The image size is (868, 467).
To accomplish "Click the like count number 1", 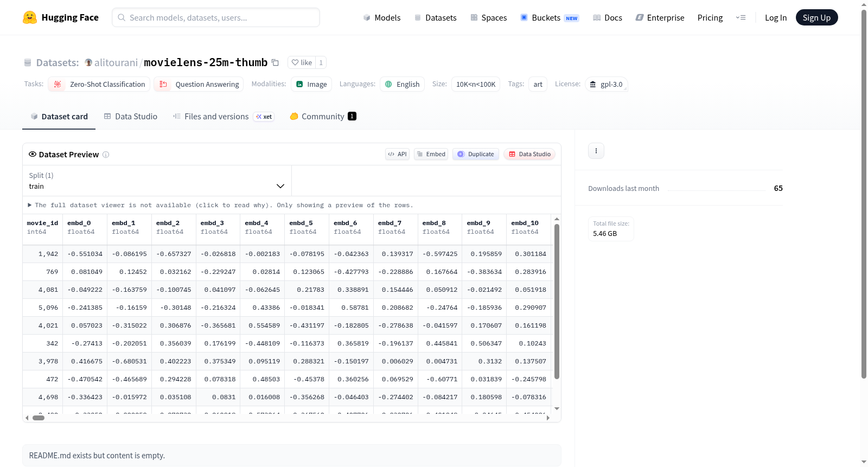I will 321,62.
